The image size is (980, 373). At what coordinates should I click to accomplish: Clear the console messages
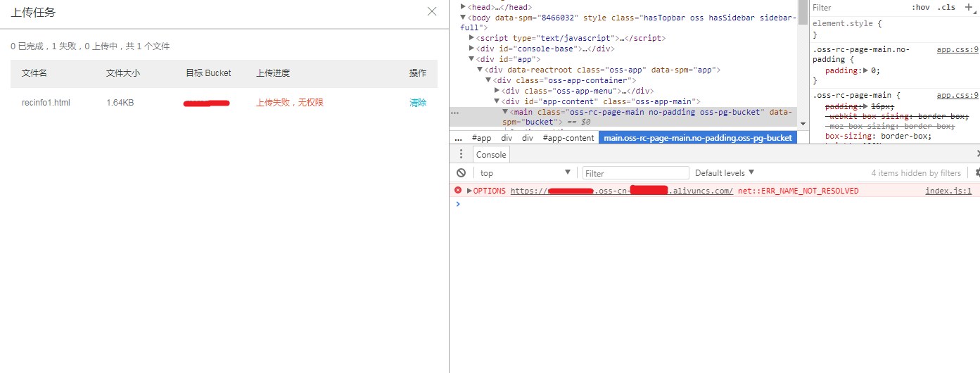461,173
